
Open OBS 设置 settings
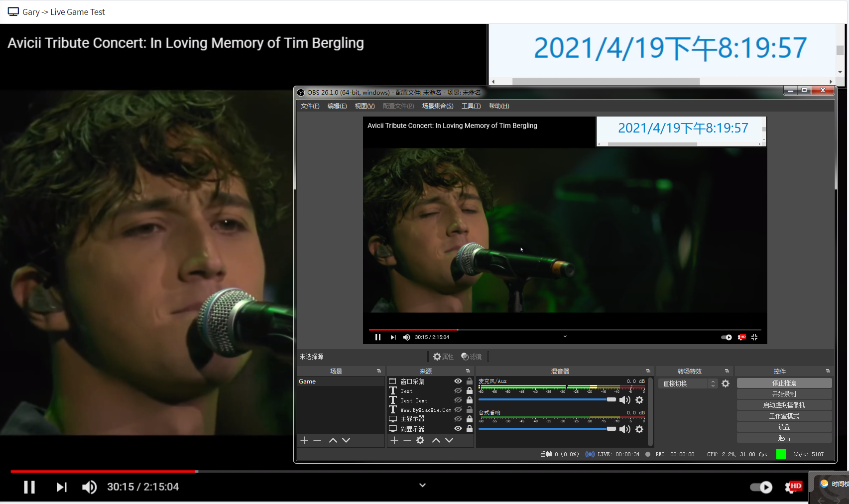click(784, 427)
